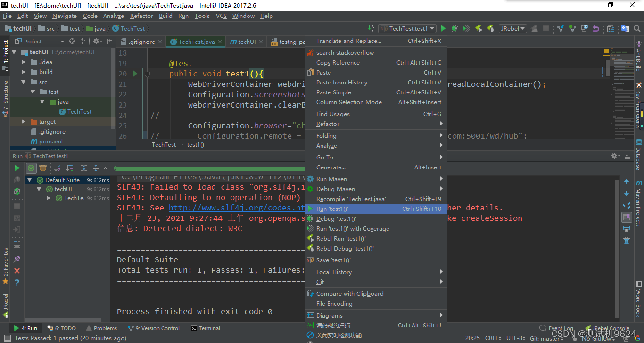This screenshot has width=644, height=343.
Task: Click Clear All trash icon in console
Action: [627, 241]
